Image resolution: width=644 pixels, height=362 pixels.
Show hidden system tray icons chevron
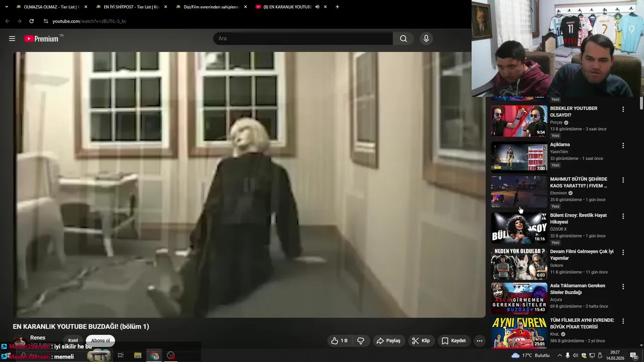[559, 355]
